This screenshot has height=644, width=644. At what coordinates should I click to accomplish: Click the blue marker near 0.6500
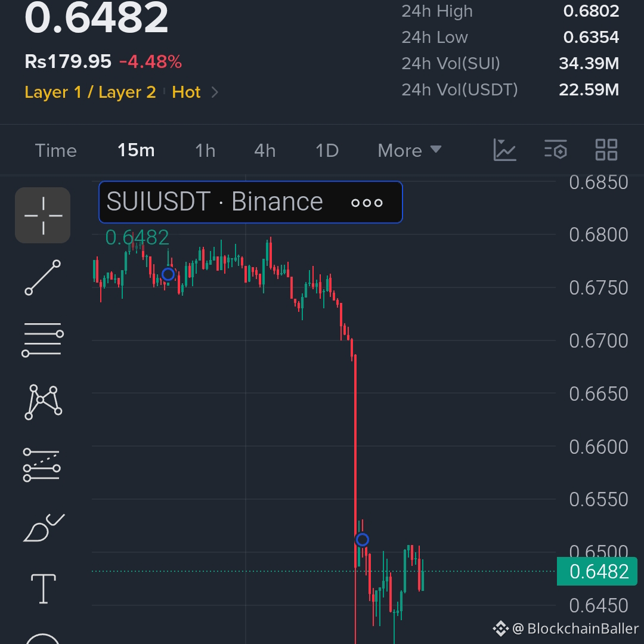[x=362, y=540]
